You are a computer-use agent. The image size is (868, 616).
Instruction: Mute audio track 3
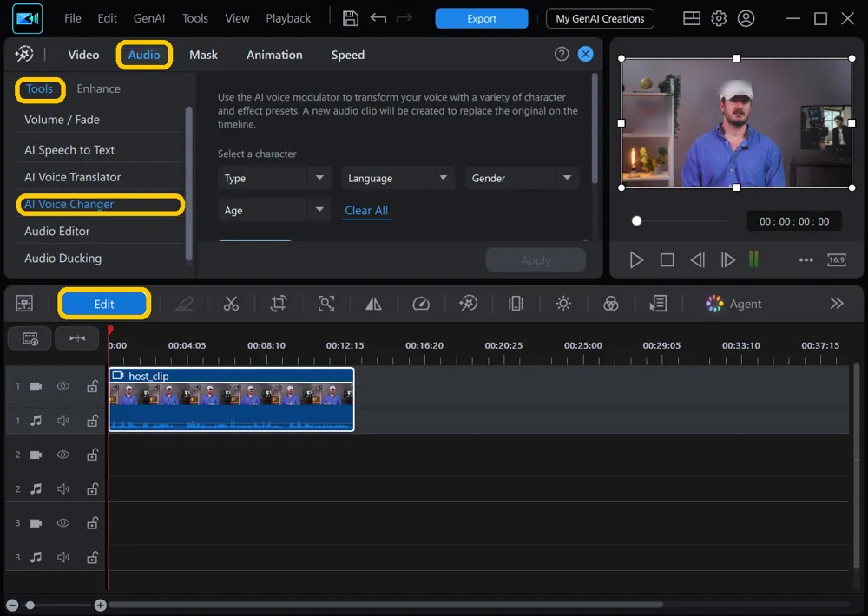click(63, 557)
